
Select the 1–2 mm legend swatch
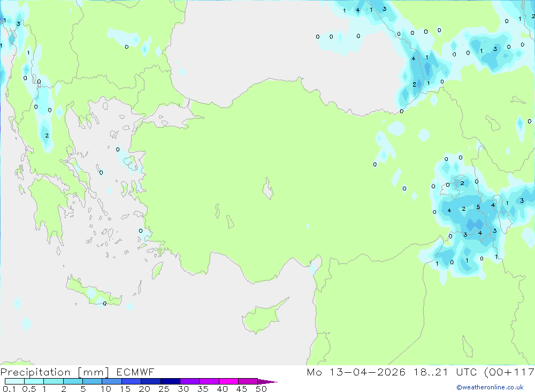pyautogui.click(x=53, y=381)
